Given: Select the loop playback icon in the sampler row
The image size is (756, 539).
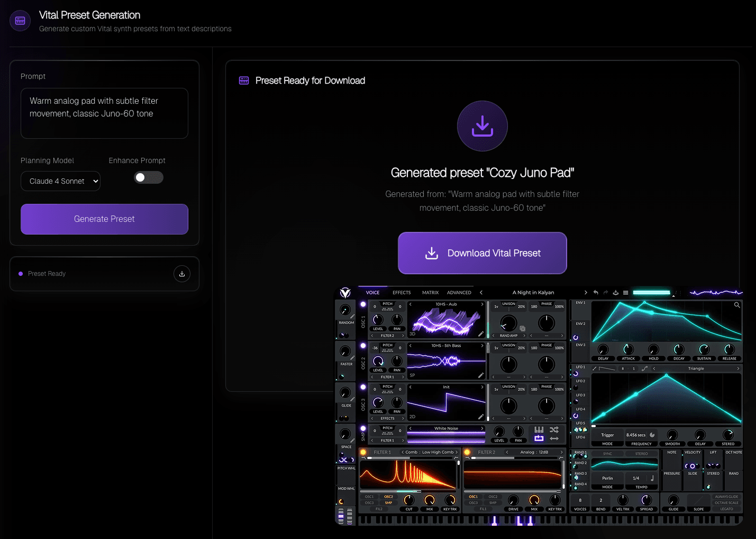Looking at the screenshot, I should (x=540, y=438).
